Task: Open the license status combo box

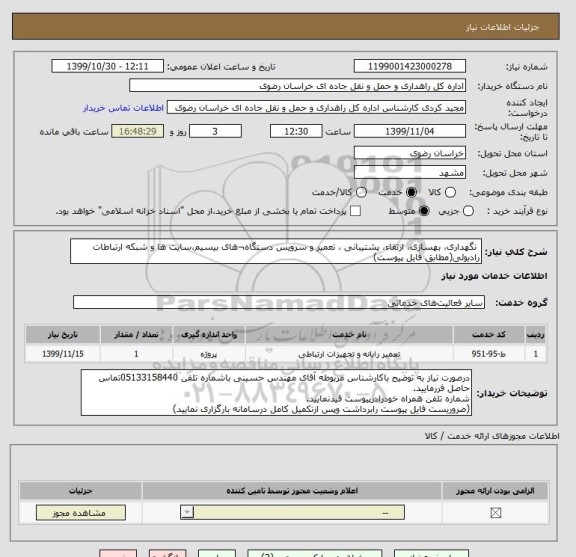Action: 292,512
